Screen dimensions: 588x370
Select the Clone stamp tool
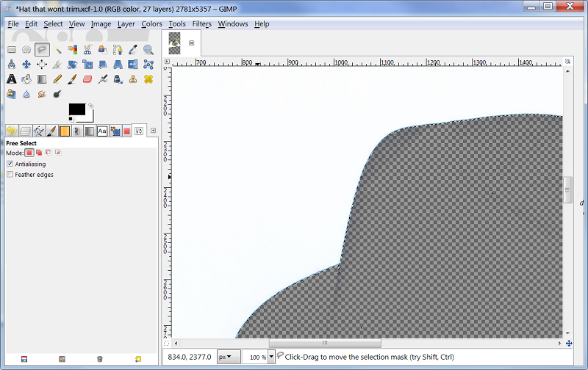[x=133, y=79]
